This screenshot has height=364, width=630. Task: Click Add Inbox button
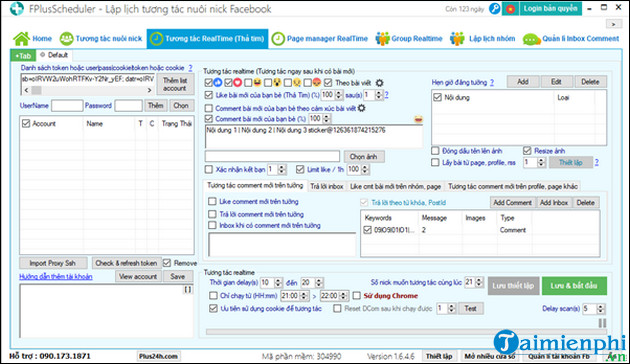pyautogui.click(x=554, y=202)
